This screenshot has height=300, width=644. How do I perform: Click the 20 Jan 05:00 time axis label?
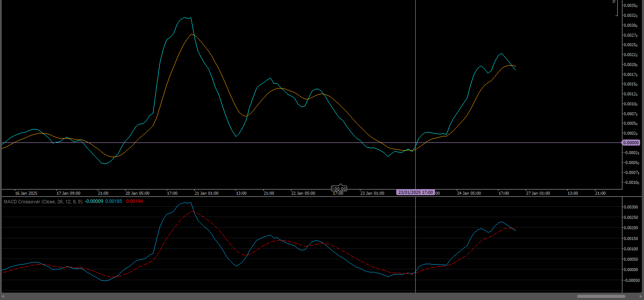point(137,193)
